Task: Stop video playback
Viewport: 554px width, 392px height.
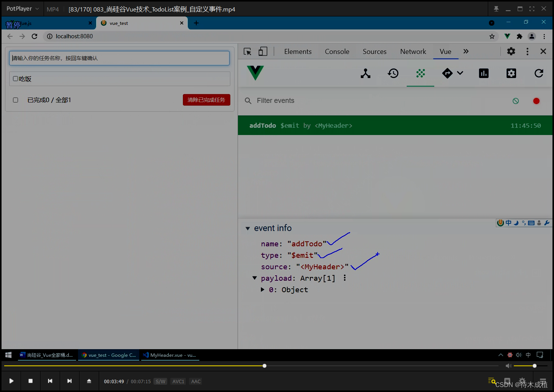Action: pos(31,381)
